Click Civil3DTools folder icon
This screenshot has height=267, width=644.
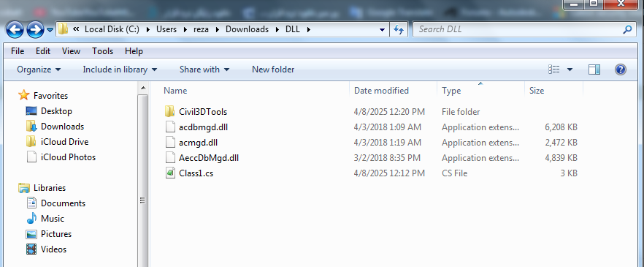coord(169,111)
